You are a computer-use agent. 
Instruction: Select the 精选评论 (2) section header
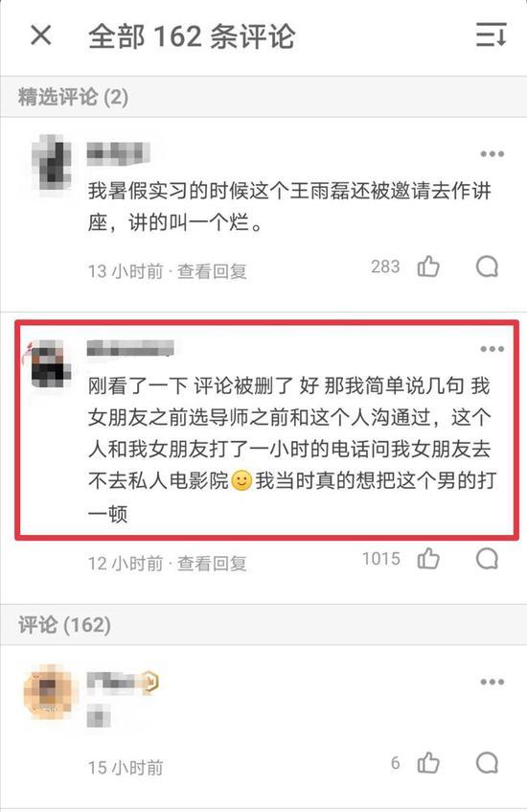[73, 97]
